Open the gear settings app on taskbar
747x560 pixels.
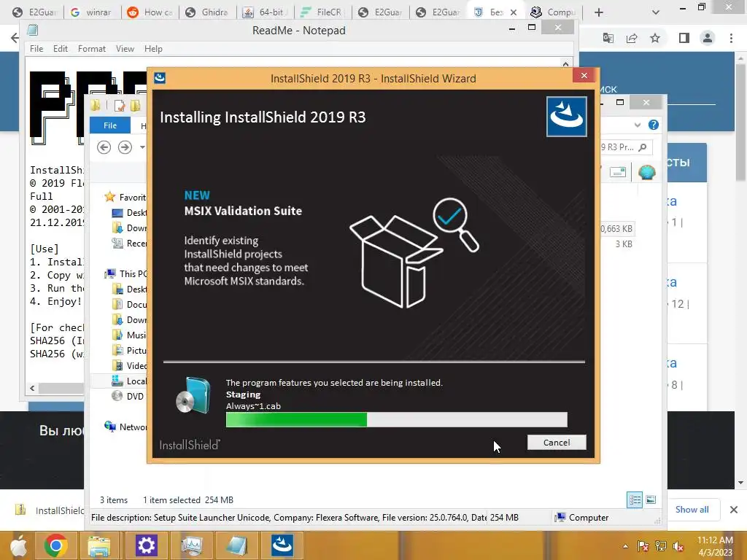coord(146,545)
